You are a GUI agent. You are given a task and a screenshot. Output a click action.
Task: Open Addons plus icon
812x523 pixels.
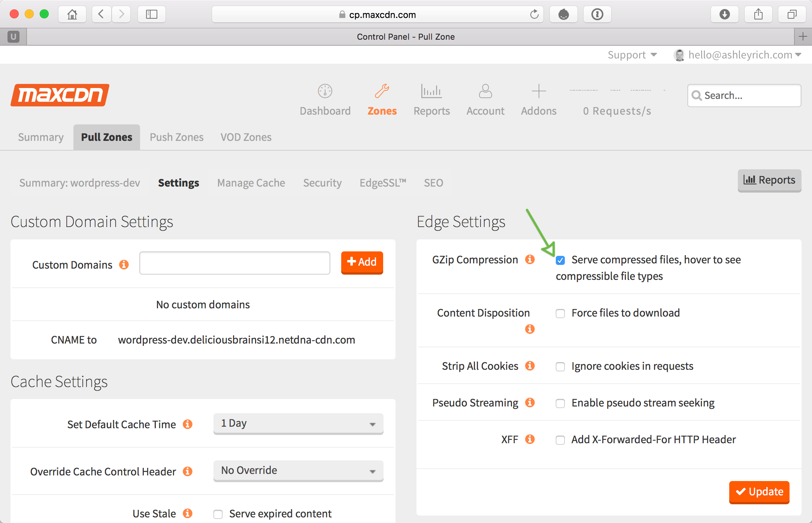coord(539,91)
